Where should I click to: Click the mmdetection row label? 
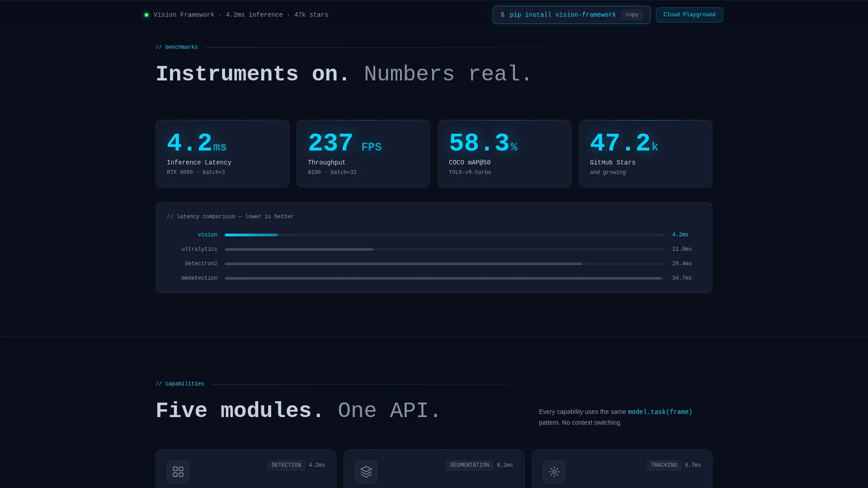tap(199, 278)
